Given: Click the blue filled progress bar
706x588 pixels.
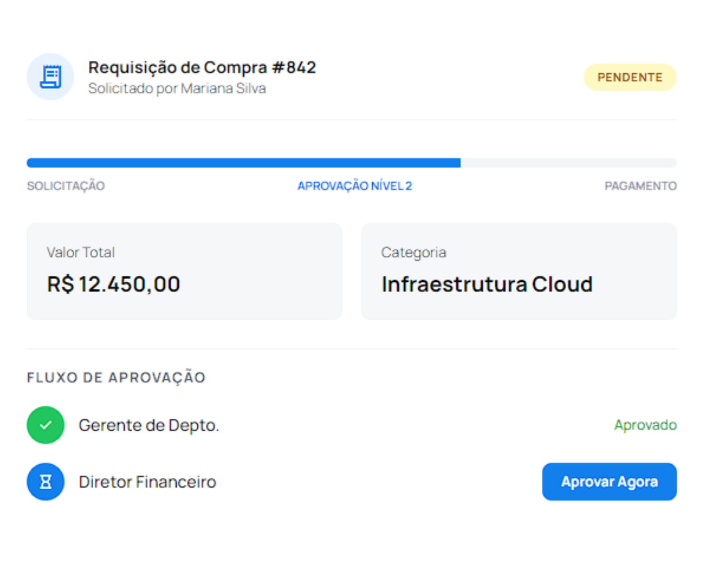Looking at the screenshot, I should pyautogui.click(x=243, y=163).
